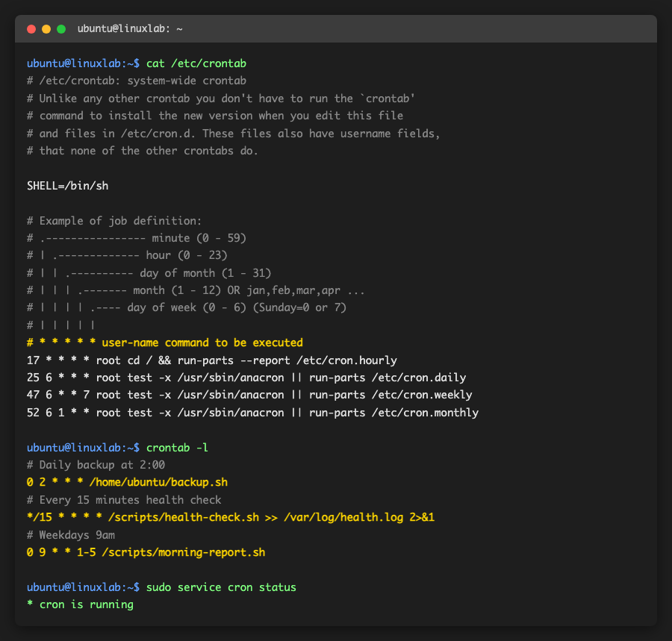Click the 'sudo service cron status' command
This screenshot has width=672, height=641.
(x=221, y=587)
